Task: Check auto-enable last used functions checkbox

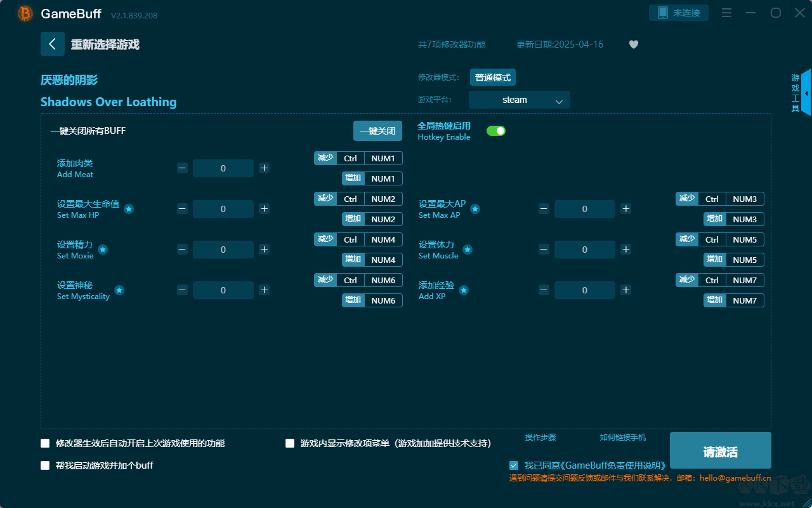Action: pyautogui.click(x=45, y=443)
